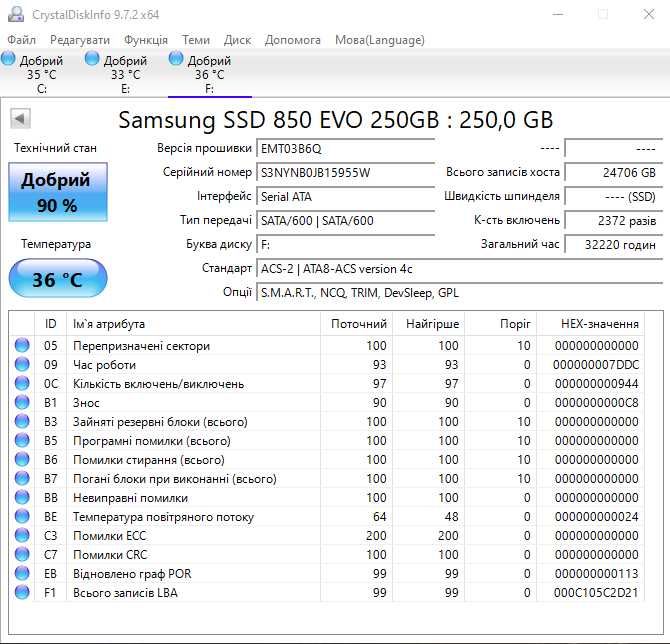Click status orb for attribute B7 row
The image size is (670, 644).
(x=22, y=478)
